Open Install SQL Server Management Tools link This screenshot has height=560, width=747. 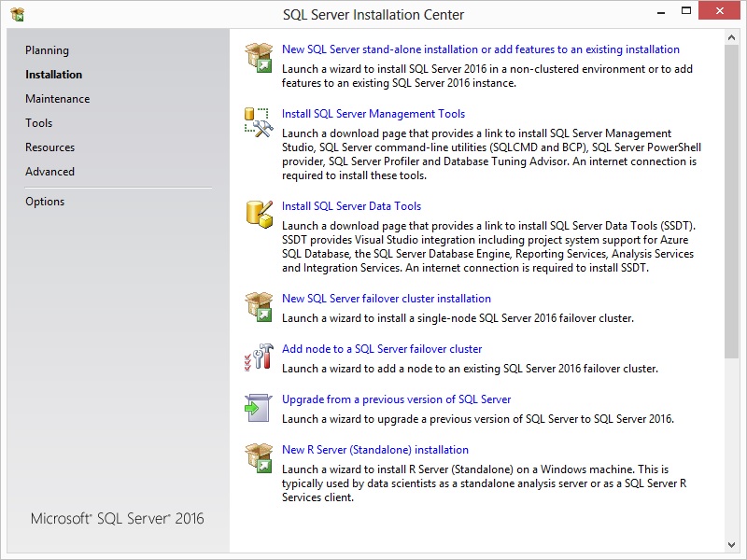373,113
